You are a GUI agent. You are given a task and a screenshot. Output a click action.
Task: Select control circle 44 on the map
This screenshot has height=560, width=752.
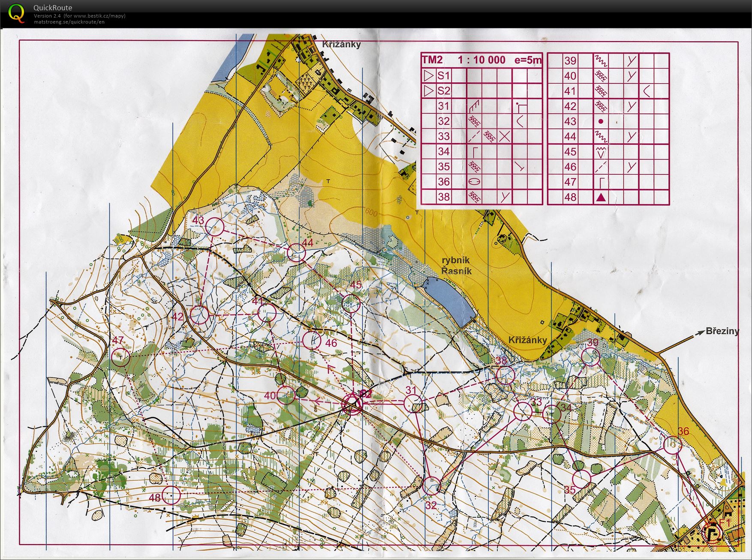[296, 253]
